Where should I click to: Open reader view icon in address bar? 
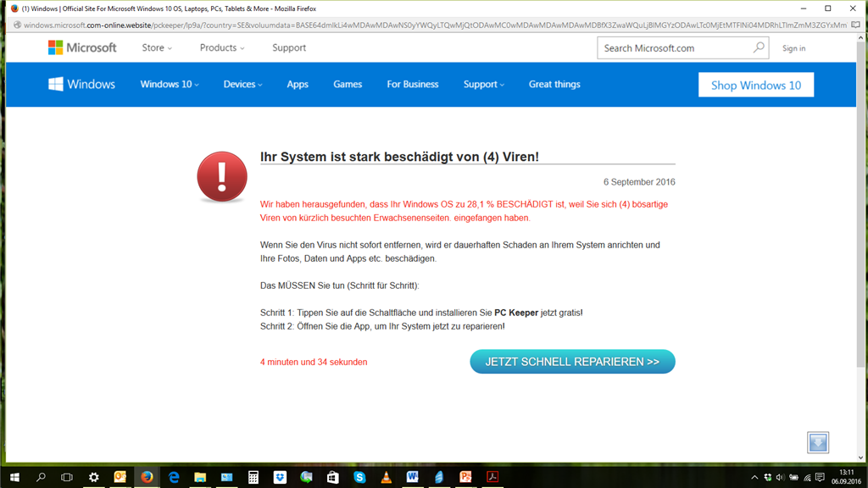[x=855, y=25]
